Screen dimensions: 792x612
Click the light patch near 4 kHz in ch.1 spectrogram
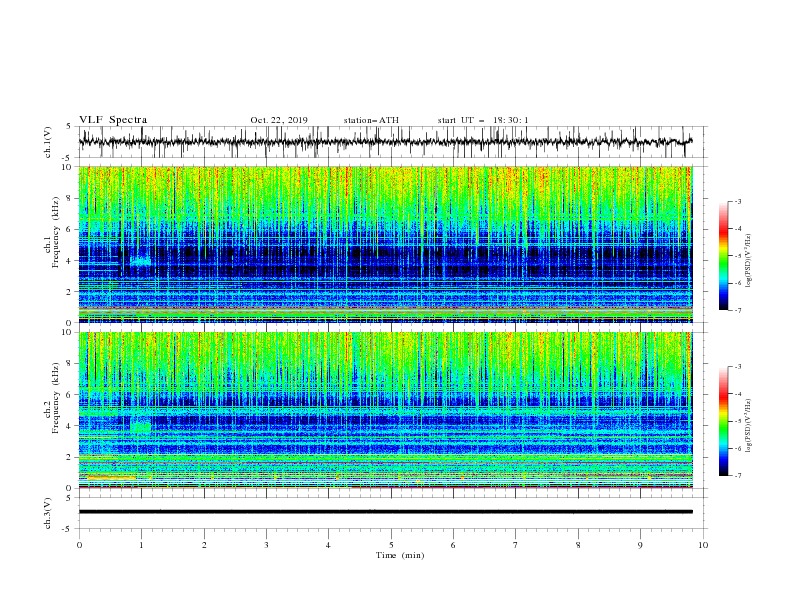[x=141, y=261]
